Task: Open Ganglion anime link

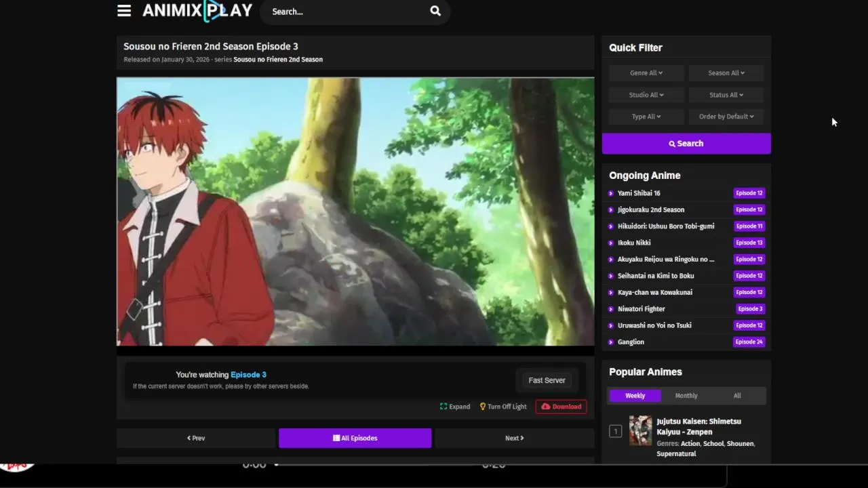Action: click(x=631, y=342)
